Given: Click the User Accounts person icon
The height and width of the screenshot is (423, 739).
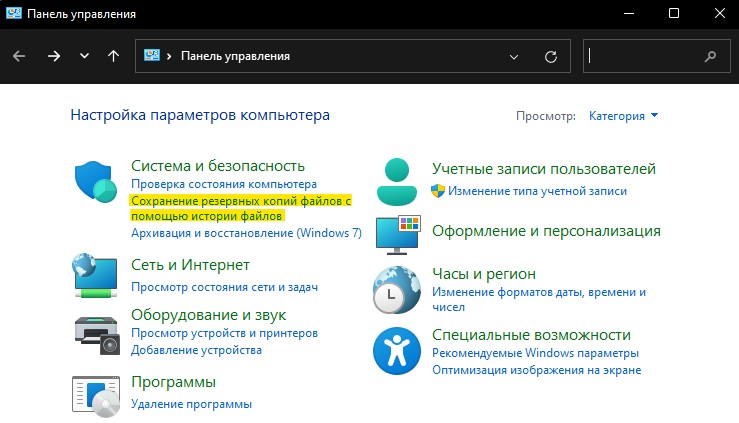Looking at the screenshot, I should 397,181.
